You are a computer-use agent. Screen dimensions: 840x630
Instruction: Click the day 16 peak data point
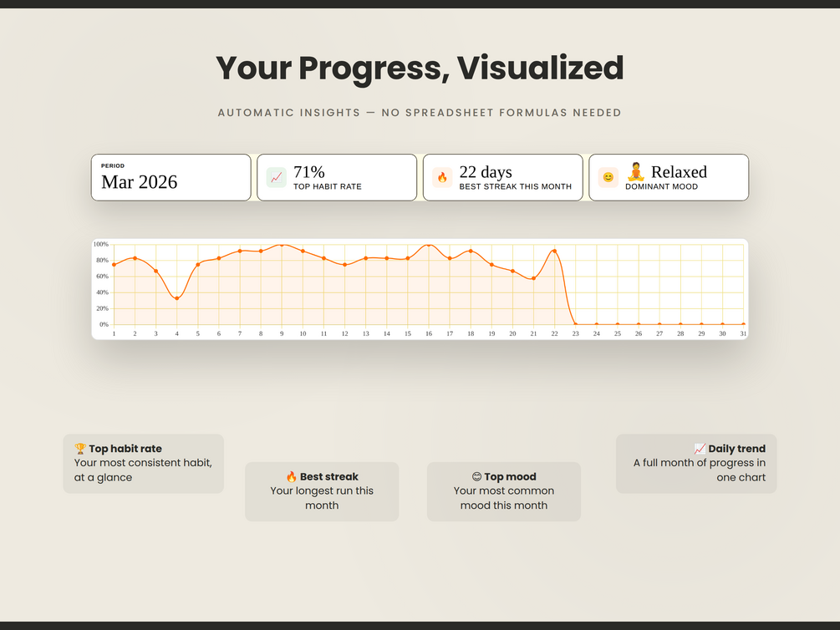pyautogui.click(x=429, y=244)
